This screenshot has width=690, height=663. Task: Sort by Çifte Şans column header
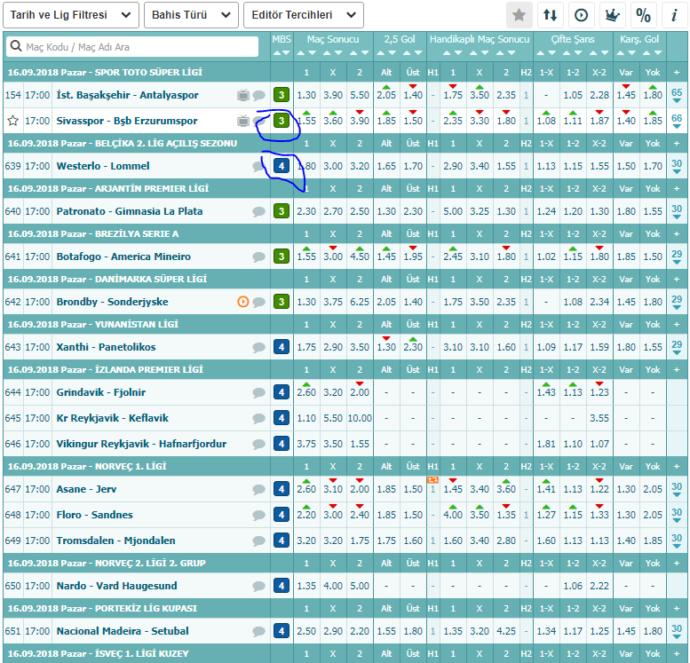point(573,40)
